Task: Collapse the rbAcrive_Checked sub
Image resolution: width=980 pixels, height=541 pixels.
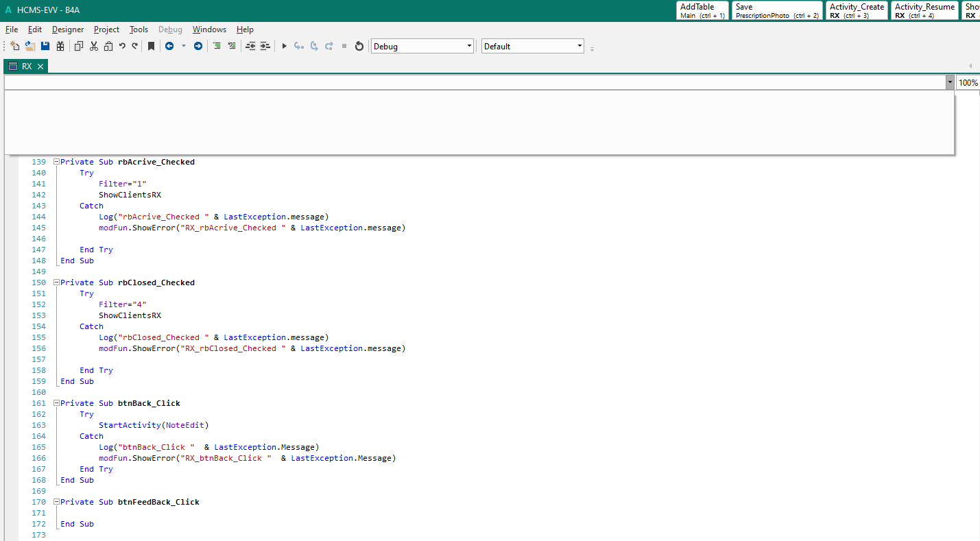Action: tap(56, 162)
